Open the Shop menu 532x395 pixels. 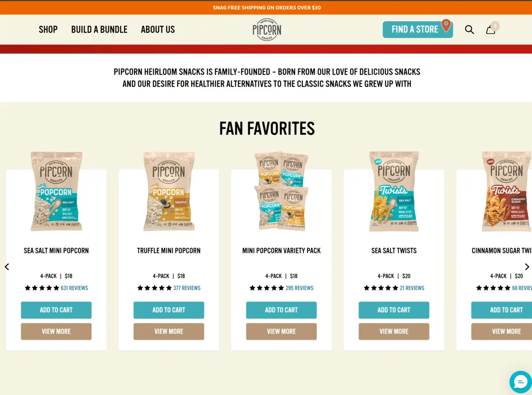coord(48,29)
